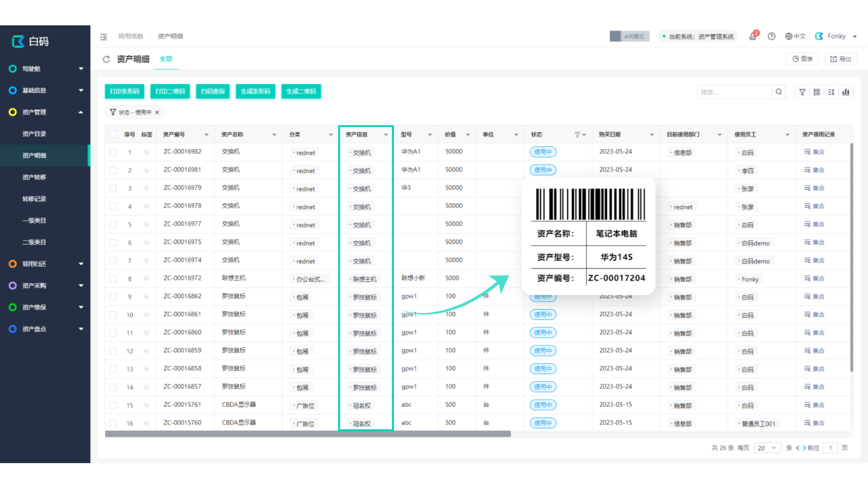Viewport: 868px width, 488px height.
Task: Click the 资产采购 purple circle icon
Action: coord(12,286)
